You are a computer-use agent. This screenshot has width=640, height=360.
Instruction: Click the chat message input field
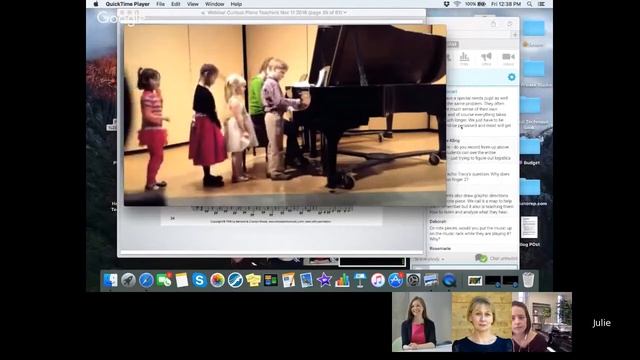click(x=465, y=267)
